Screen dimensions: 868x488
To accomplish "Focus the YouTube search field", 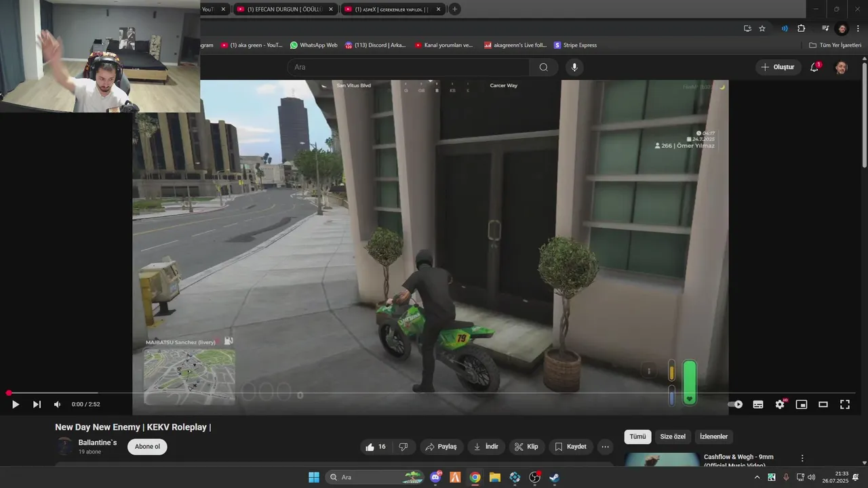I will 408,67.
